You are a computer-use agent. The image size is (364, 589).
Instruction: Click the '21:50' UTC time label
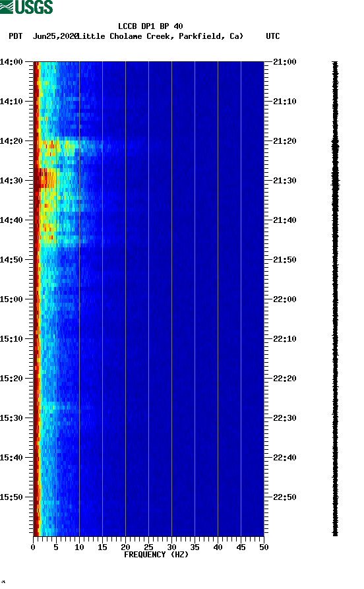[285, 260]
